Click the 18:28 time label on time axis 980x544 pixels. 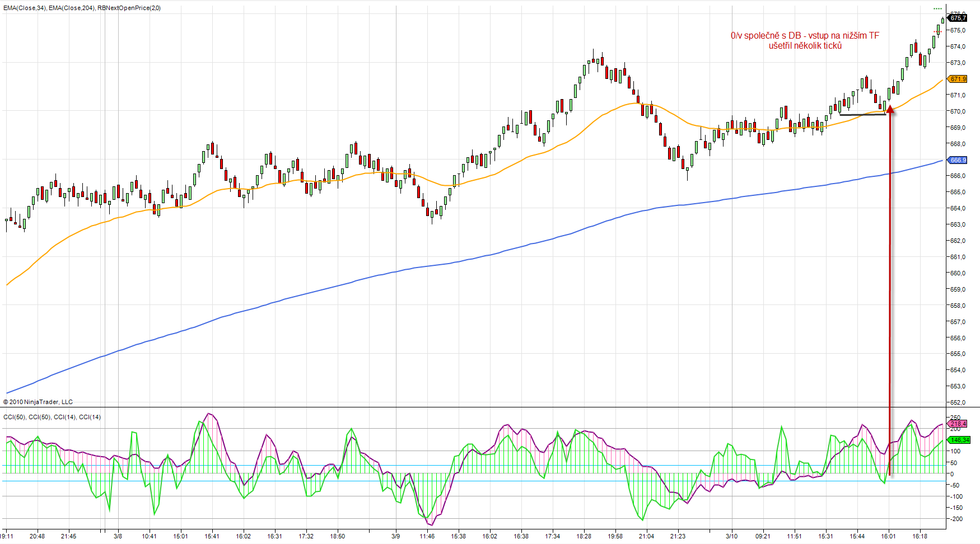(x=584, y=536)
